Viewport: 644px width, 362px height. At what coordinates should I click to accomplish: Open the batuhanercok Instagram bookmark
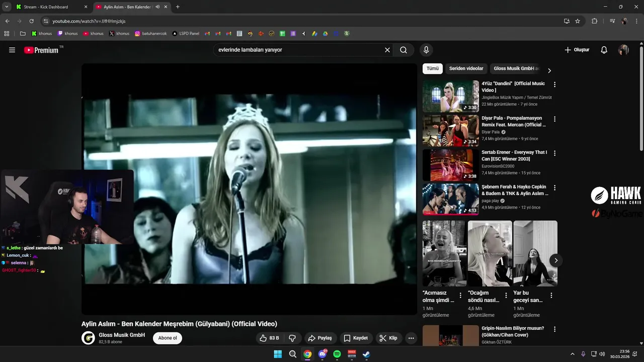pyautogui.click(x=151, y=34)
